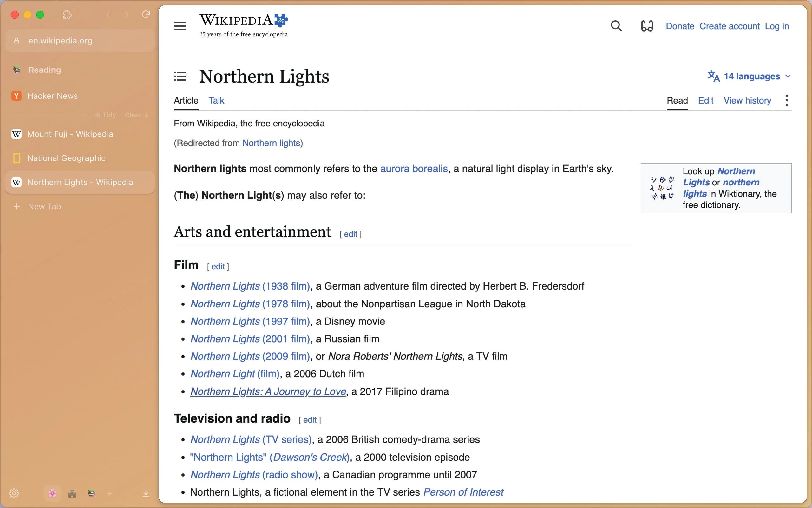Select the Read tab
This screenshot has height=508, width=812.
point(677,100)
